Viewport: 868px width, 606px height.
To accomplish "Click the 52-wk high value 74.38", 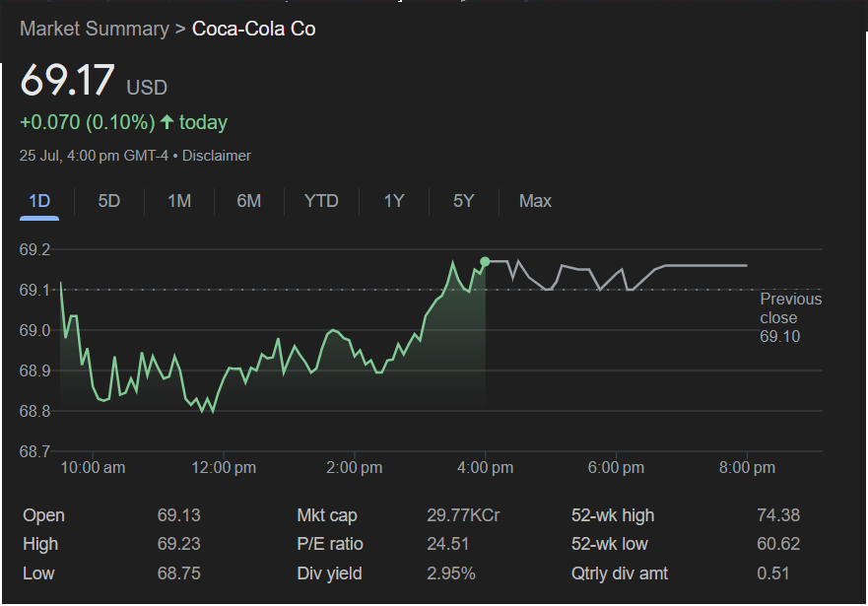I will point(778,515).
